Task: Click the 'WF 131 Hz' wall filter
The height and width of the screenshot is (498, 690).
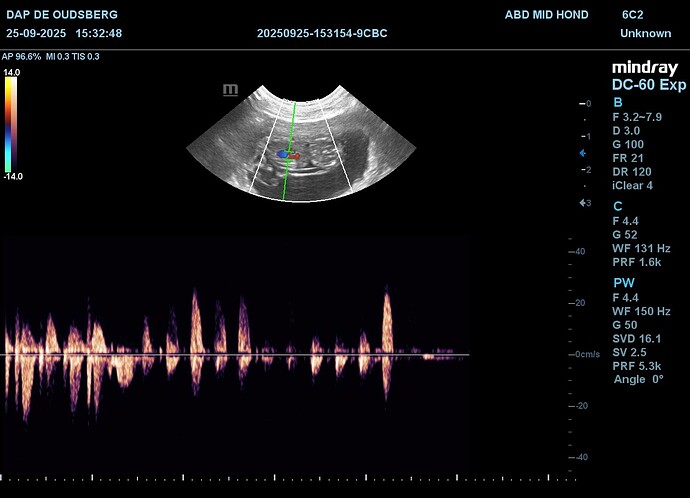Action: tap(642, 248)
